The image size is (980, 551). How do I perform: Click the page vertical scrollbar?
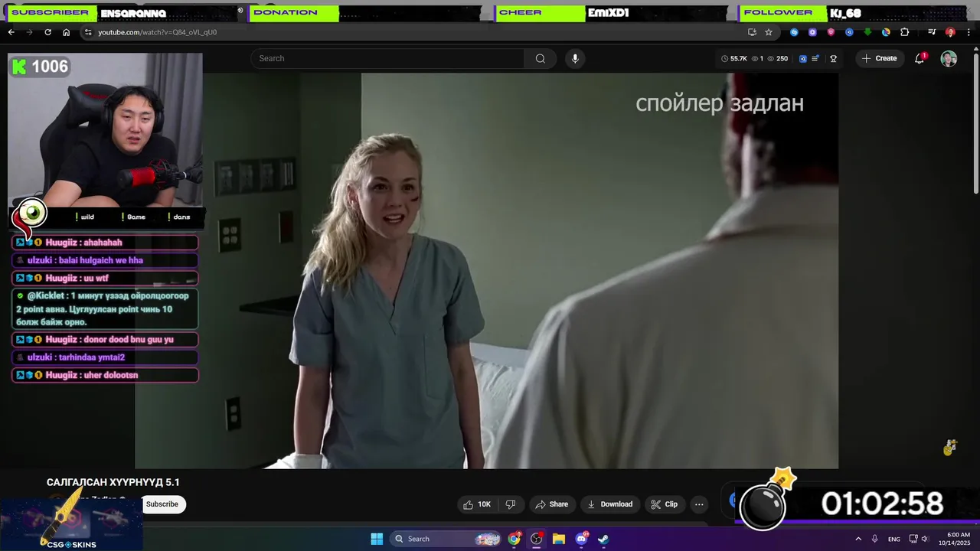tap(975, 122)
